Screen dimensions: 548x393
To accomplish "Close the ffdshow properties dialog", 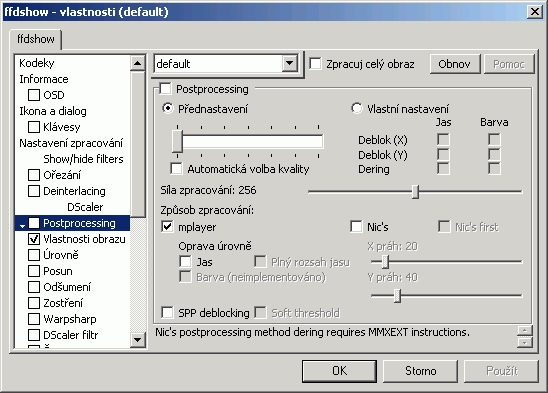I will 535,12.
